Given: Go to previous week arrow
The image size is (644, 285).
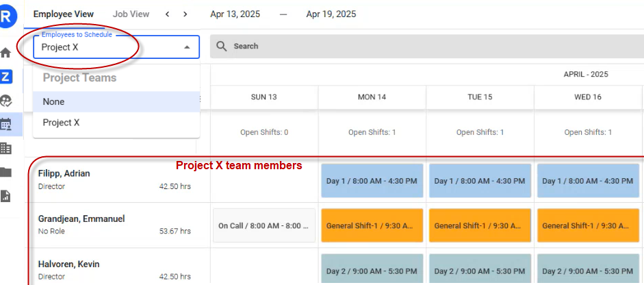Looking at the screenshot, I should click(168, 14).
